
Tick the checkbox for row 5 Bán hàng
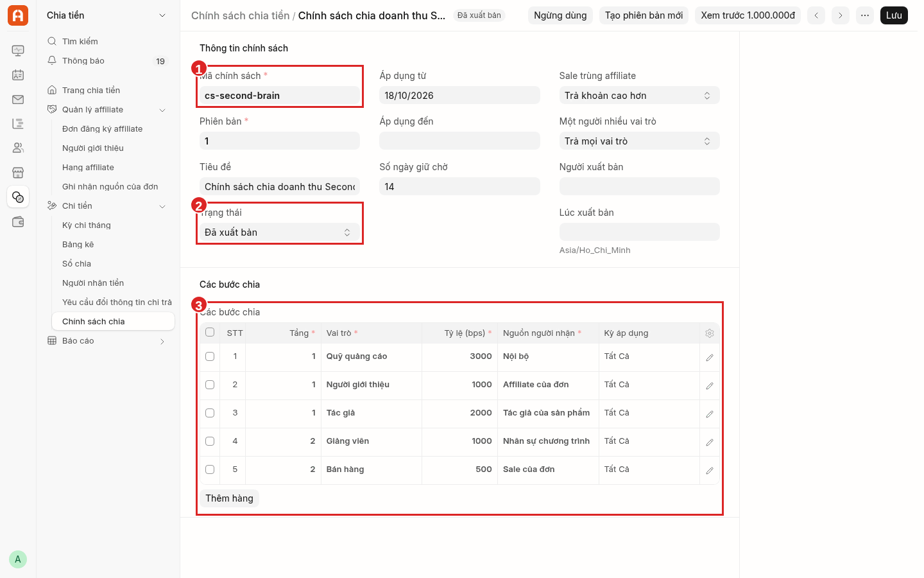[x=210, y=469]
